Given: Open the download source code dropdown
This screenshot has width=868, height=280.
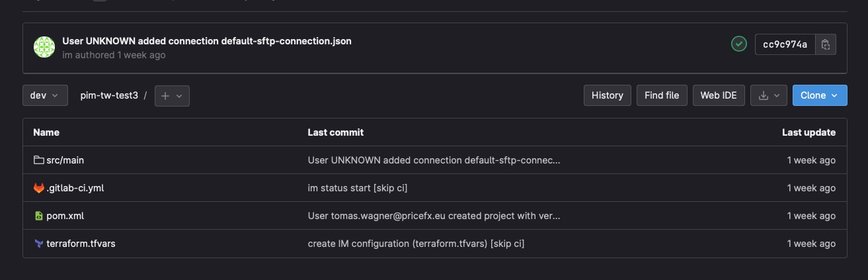Looking at the screenshot, I should click(x=769, y=95).
